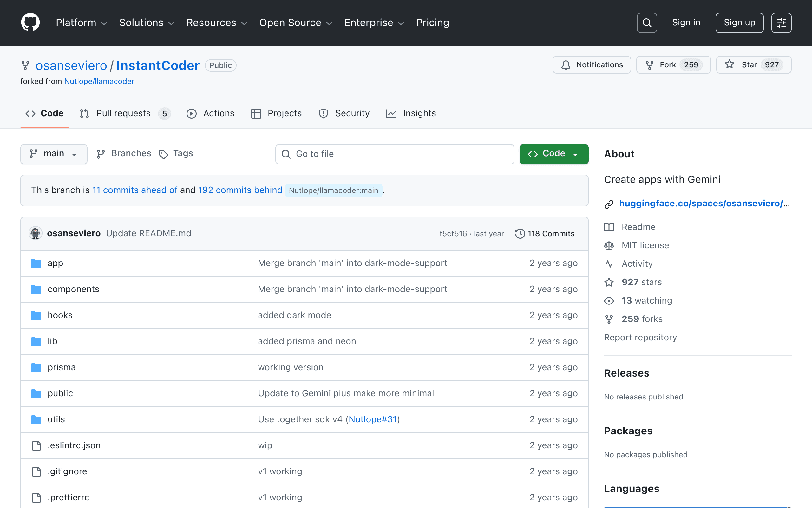
Task: Click the Branches git-branch icon
Action: (x=101, y=154)
